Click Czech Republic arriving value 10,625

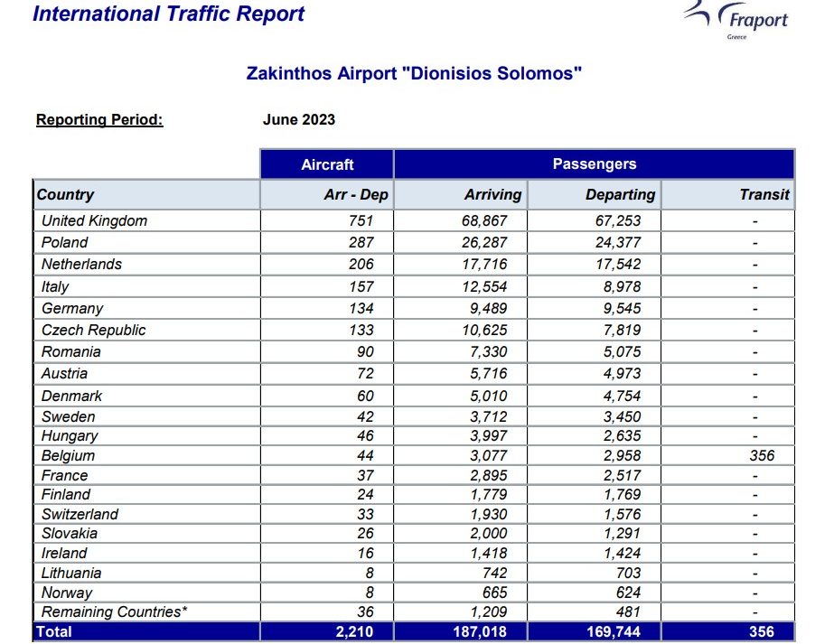[x=484, y=331]
